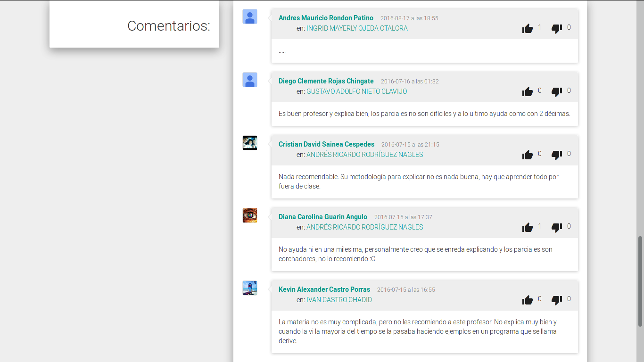Image resolution: width=644 pixels, height=362 pixels.
Task: Open Diana Carolina Guarin Angulo's eye avatar
Action: click(x=250, y=215)
